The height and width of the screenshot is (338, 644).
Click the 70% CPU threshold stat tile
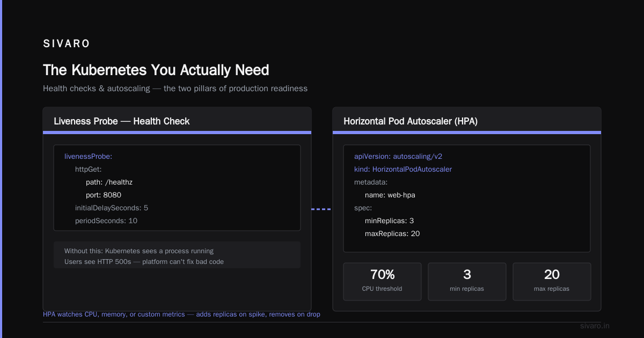point(382,282)
